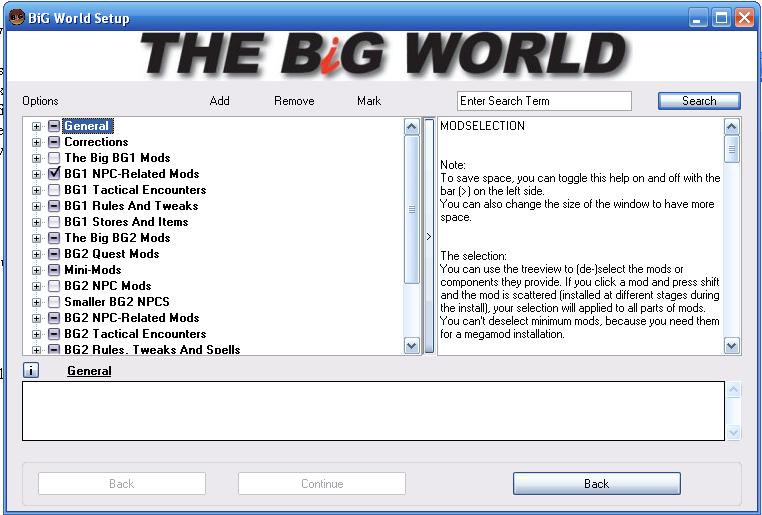Expand BG2 Quest Mods node
762x515 pixels.
coord(36,255)
